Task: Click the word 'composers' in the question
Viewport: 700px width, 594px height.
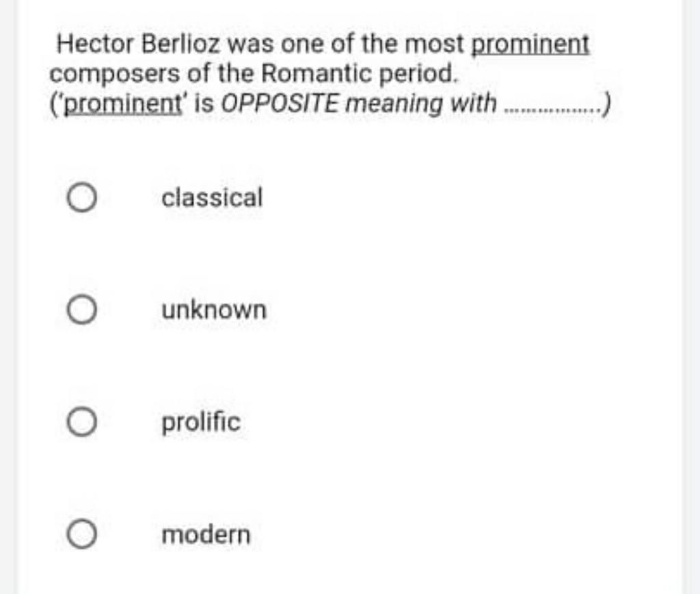Action: [115, 75]
